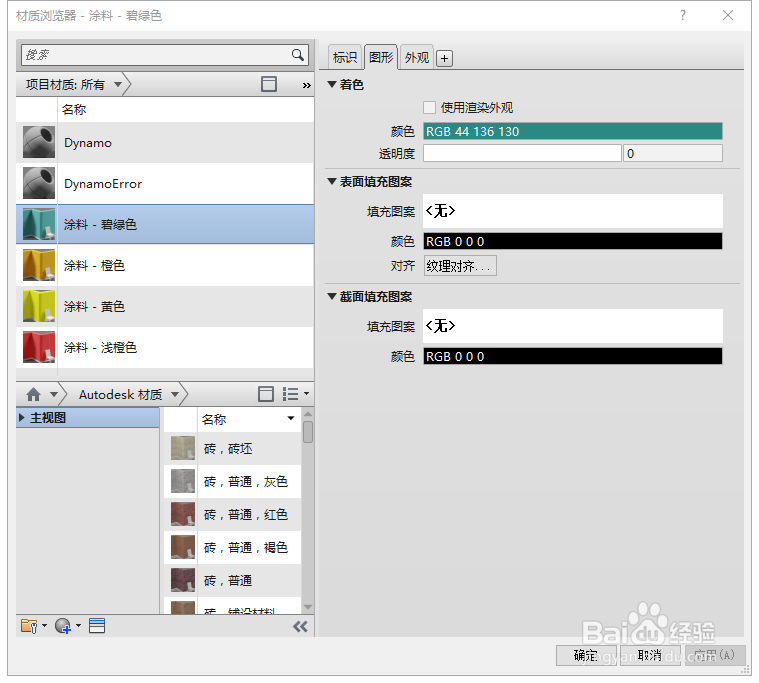Click the library list scrollbar down arrow

coord(307,607)
